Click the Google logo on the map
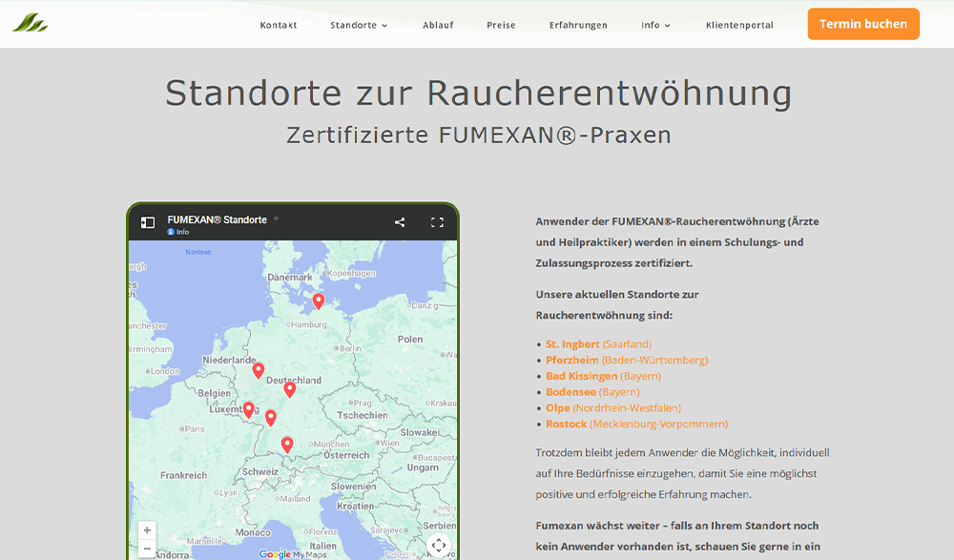Viewport: 954px width, 560px height. pos(275,554)
